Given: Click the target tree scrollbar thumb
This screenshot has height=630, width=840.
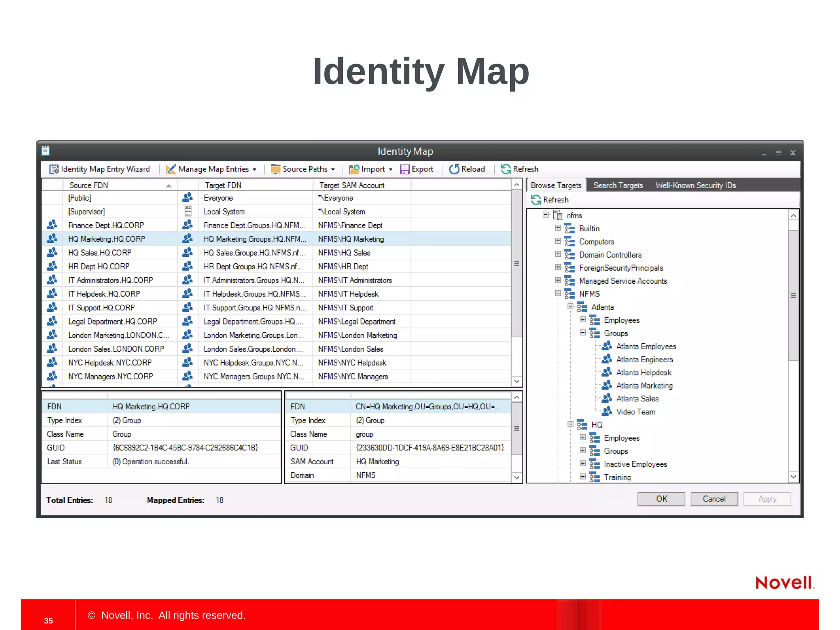Looking at the screenshot, I should [794, 295].
